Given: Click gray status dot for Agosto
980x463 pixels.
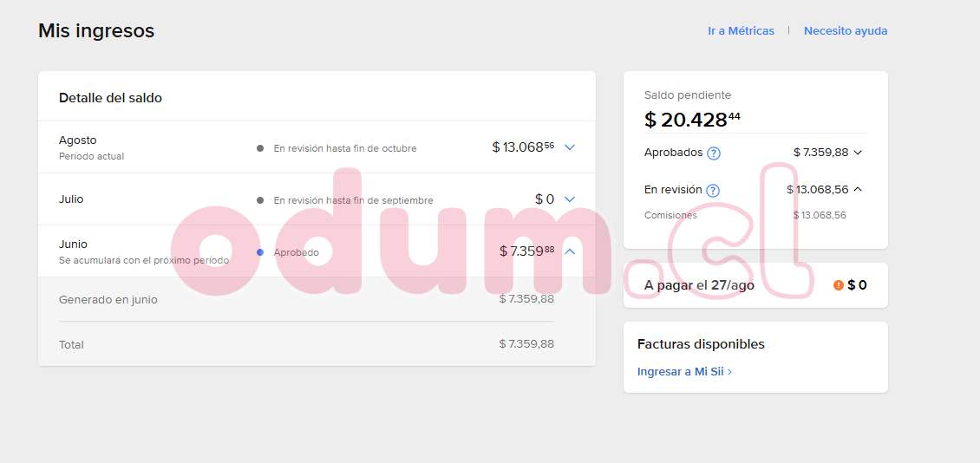Looking at the screenshot, I should 260,148.
